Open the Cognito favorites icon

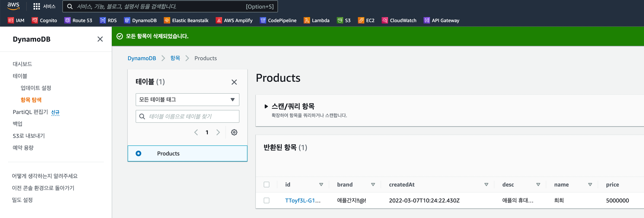pyautogui.click(x=35, y=21)
